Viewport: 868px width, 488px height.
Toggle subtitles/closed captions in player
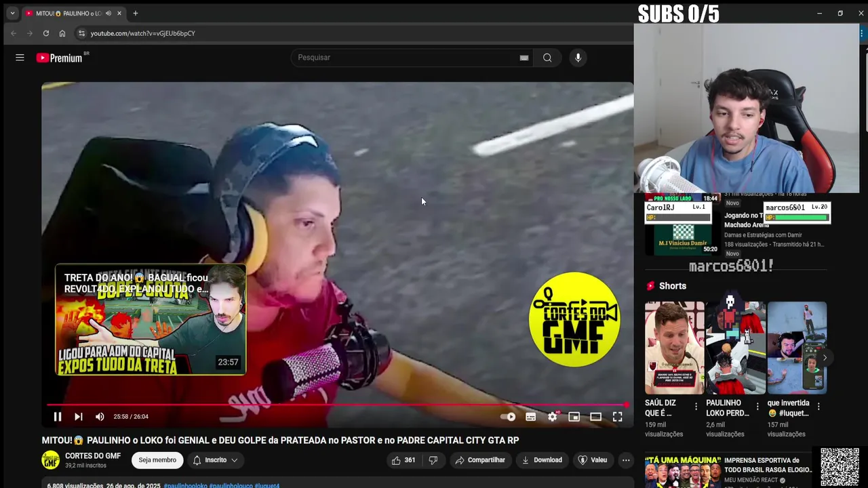(531, 417)
